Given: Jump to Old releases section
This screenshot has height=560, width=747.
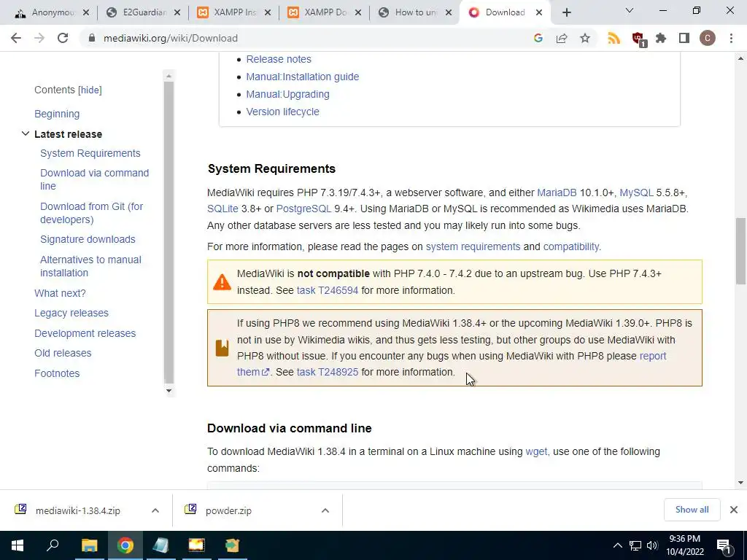Looking at the screenshot, I should tap(63, 353).
